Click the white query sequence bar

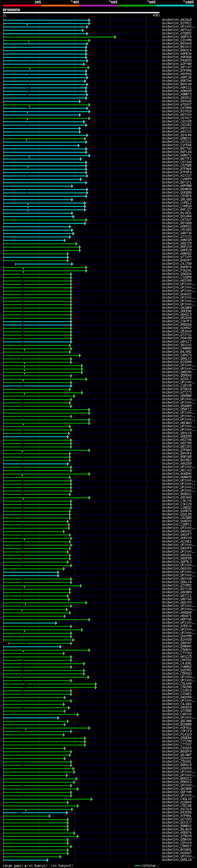81,13
